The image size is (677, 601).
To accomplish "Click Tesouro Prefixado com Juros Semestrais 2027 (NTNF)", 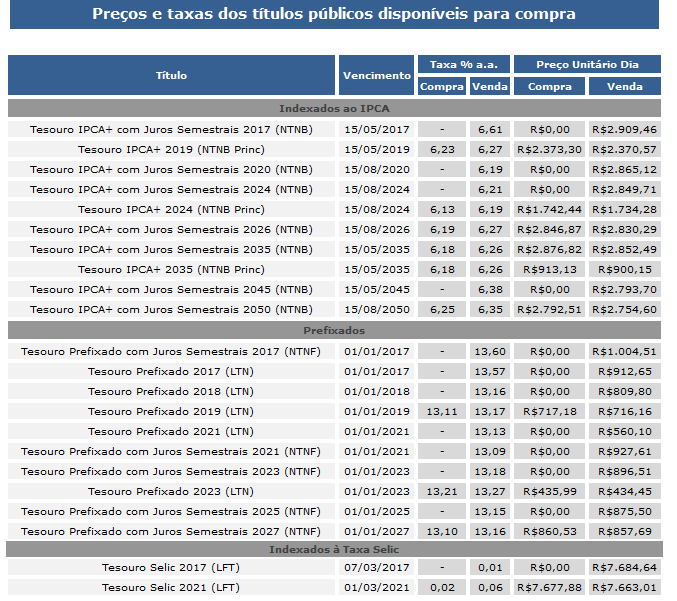I will (x=171, y=531).
